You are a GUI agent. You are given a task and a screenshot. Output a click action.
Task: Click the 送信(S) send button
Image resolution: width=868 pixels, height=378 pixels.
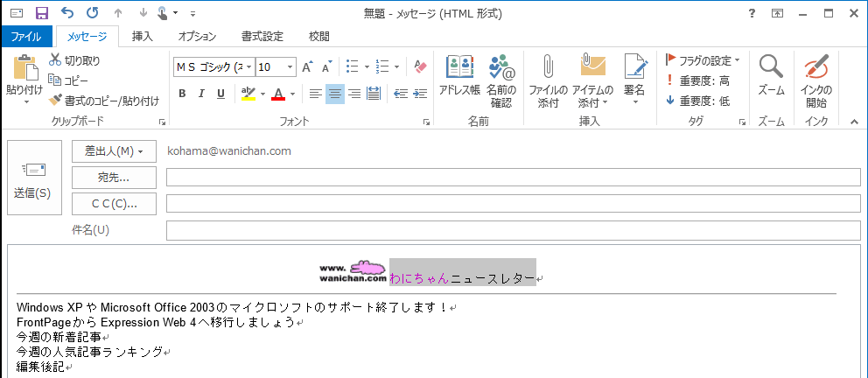[34, 178]
